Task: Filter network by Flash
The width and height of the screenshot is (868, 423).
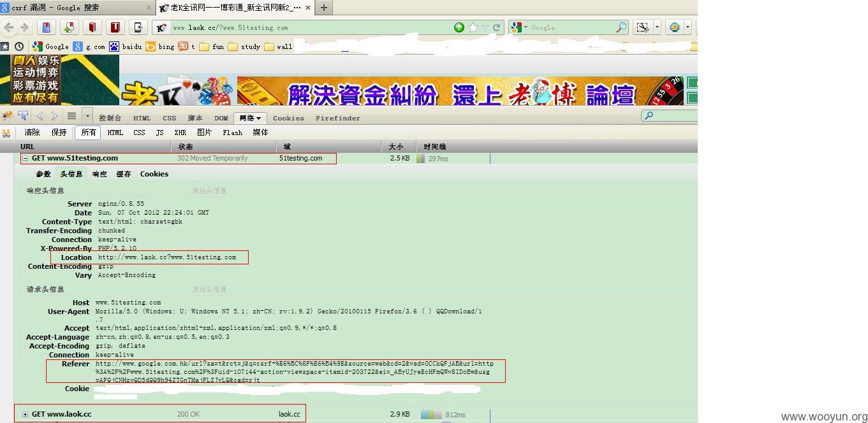Action: click(x=232, y=133)
